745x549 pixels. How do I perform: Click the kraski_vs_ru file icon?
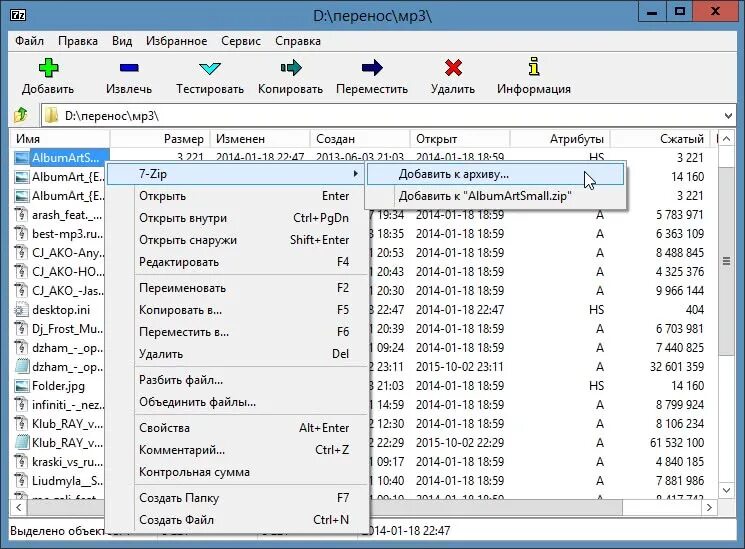point(21,462)
